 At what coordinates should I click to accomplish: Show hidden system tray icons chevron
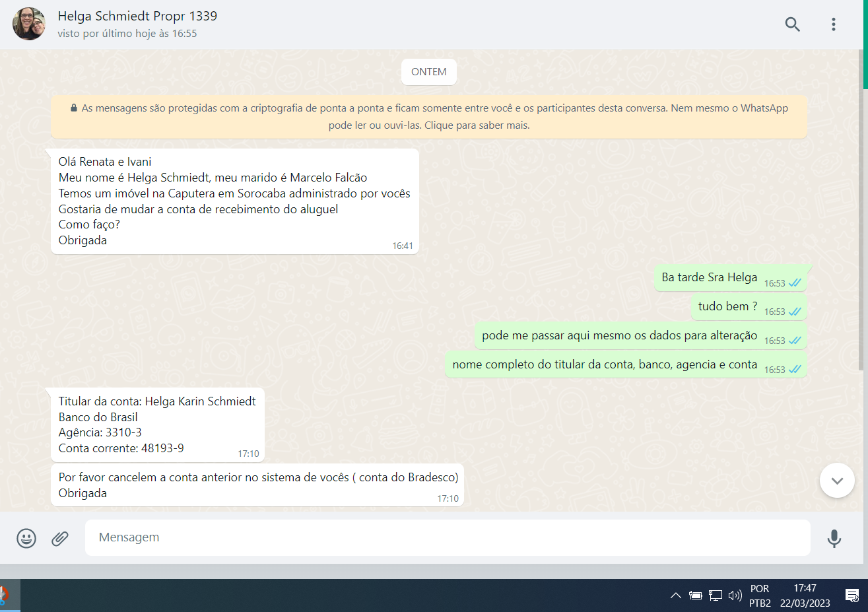[x=675, y=595]
